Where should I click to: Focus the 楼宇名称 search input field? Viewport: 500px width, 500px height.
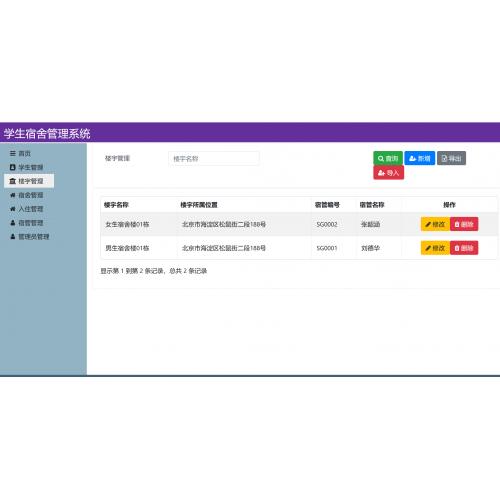click(x=214, y=159)
